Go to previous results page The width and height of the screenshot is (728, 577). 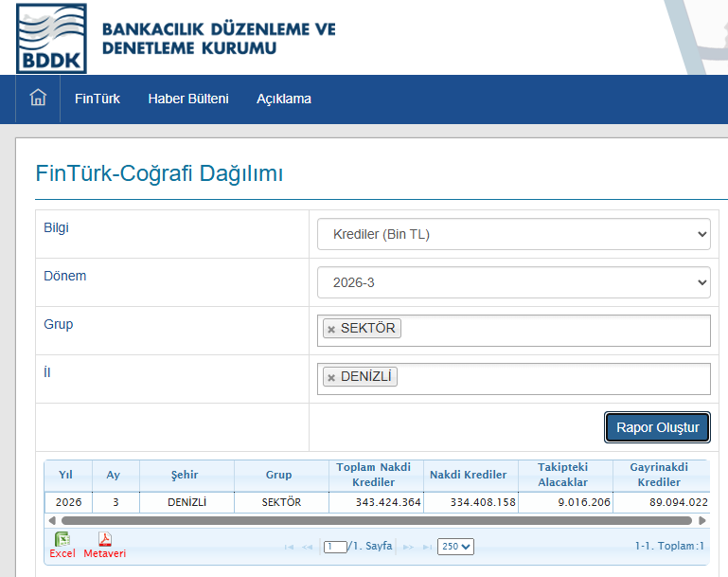pos(307,547)
